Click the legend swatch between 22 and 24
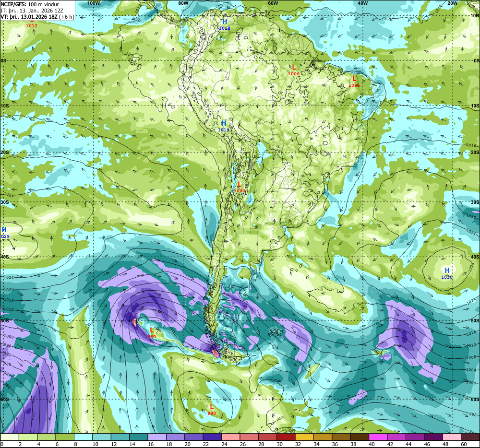480x448 pixels. coord(213,437)
